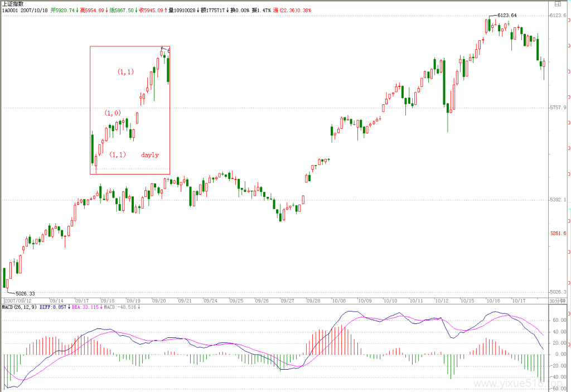571x392 pixels.
Task: Click the 5026.33 low price marker
Action: [x=25, y=294]
